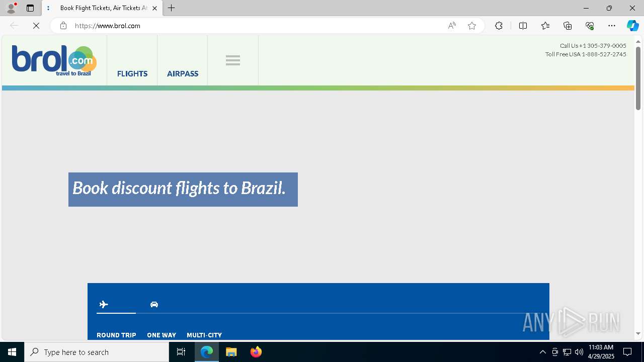
Task: Click the browser back arrow
Action: coord(14,26)
